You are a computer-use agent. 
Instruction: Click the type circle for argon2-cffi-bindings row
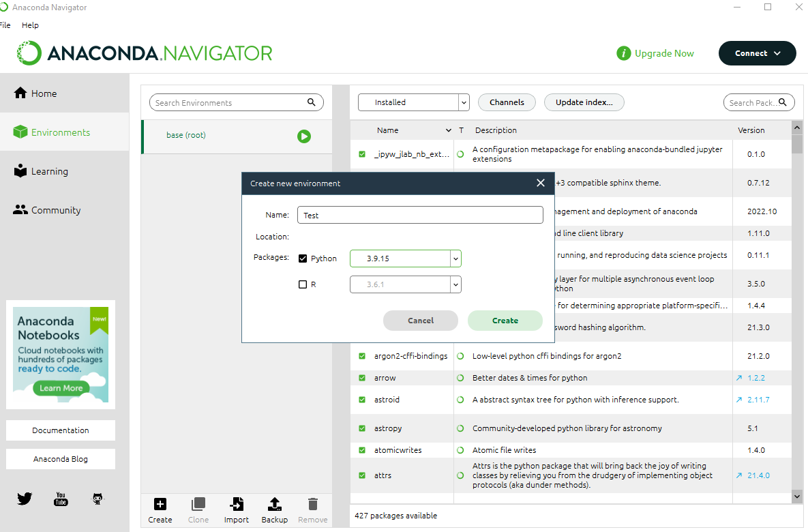click(460, 356)
